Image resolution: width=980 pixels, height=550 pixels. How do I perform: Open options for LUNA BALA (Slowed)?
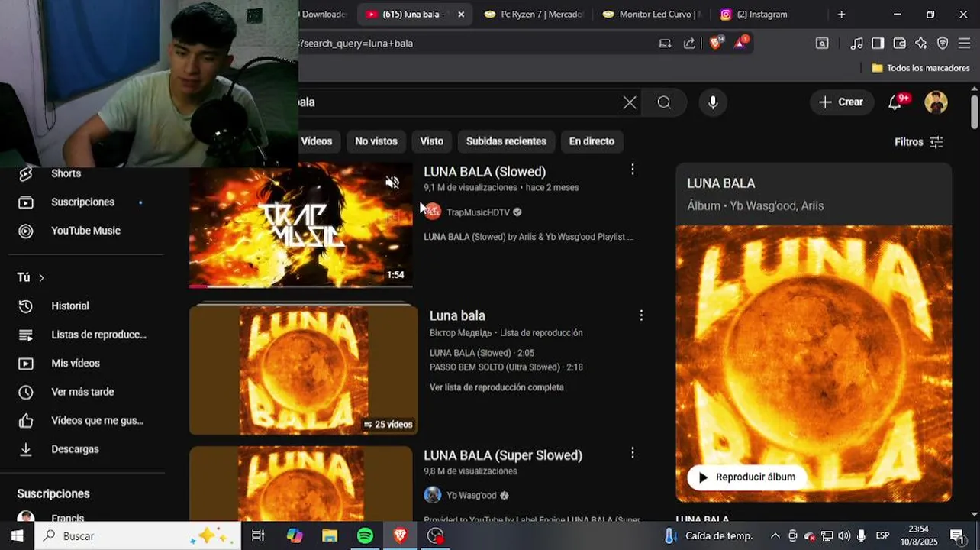pyautogui.click(x=632, y=170)
